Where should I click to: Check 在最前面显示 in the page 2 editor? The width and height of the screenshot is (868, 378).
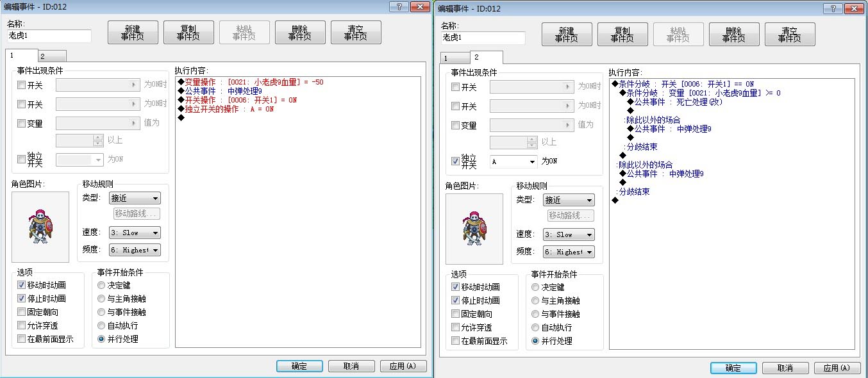tap(456, 341)
